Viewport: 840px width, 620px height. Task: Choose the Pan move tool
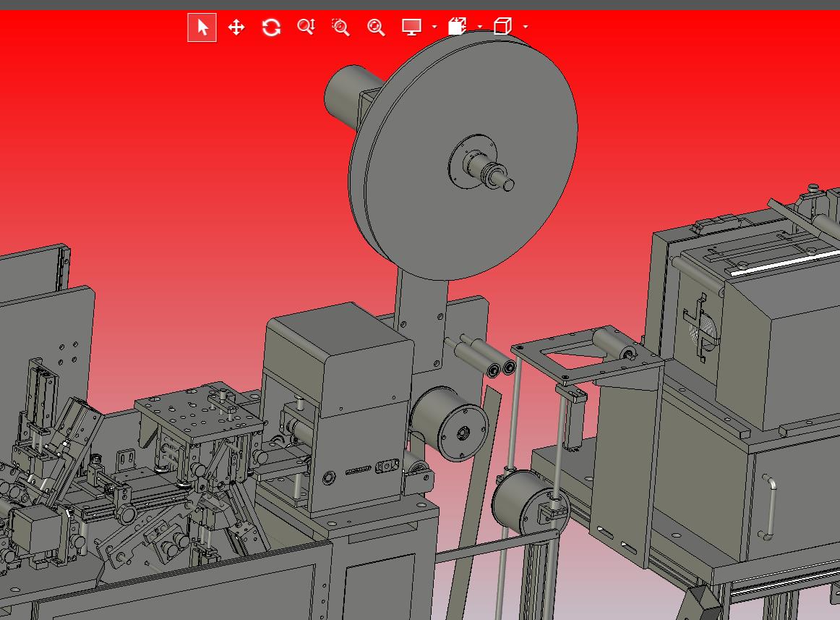[236, 27]
